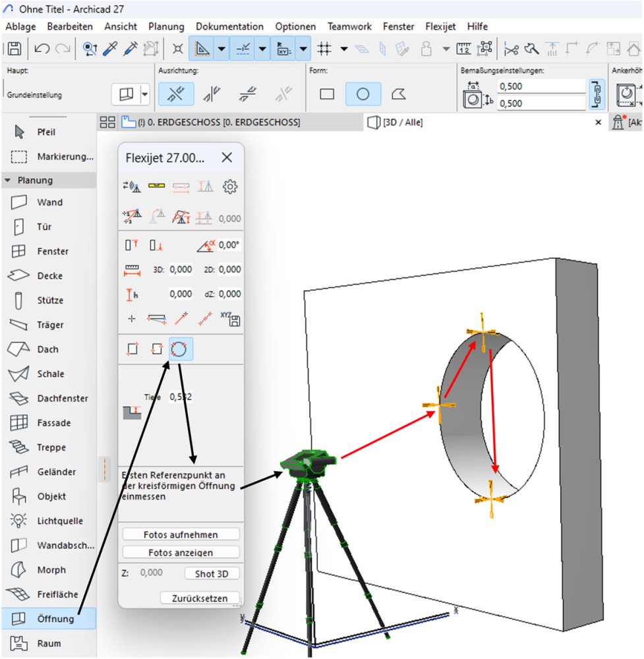644x659 pixels.
Task: Click Flexijet XYZ save coordinates icon
Action: click(x=230, y=319)
